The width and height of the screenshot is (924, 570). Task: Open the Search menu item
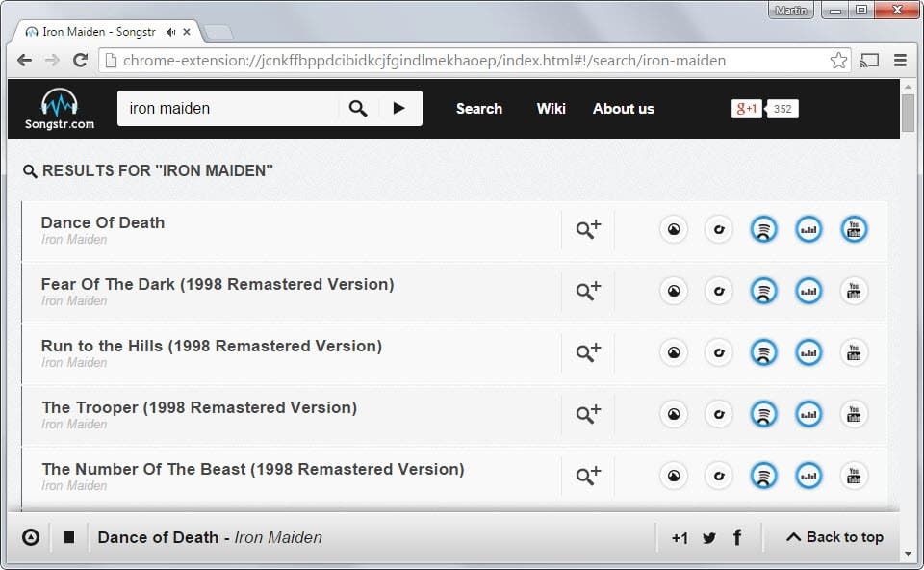pyautogui.click(x=479, y=109)
